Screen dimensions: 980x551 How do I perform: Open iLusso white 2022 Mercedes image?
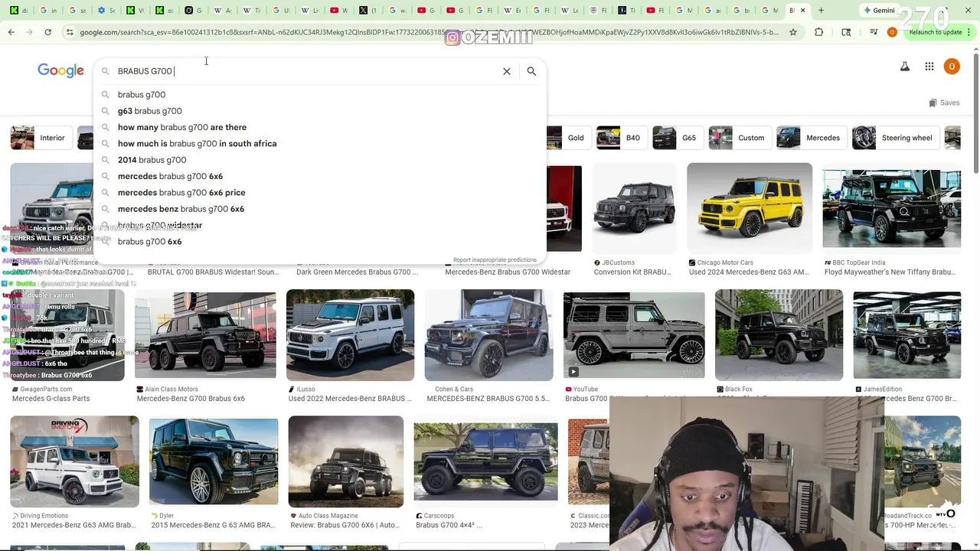(350, 335)
